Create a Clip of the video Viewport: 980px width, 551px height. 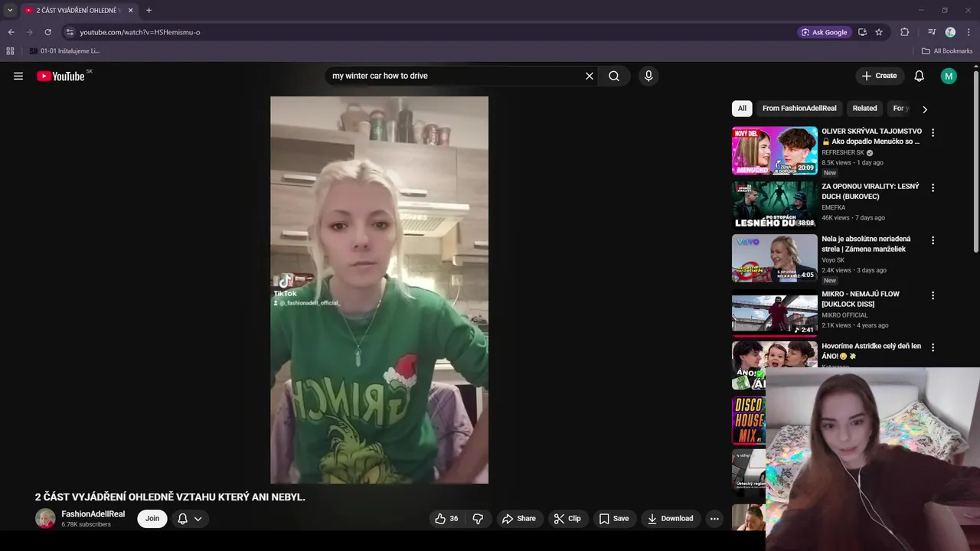click(x=567, y=518)
